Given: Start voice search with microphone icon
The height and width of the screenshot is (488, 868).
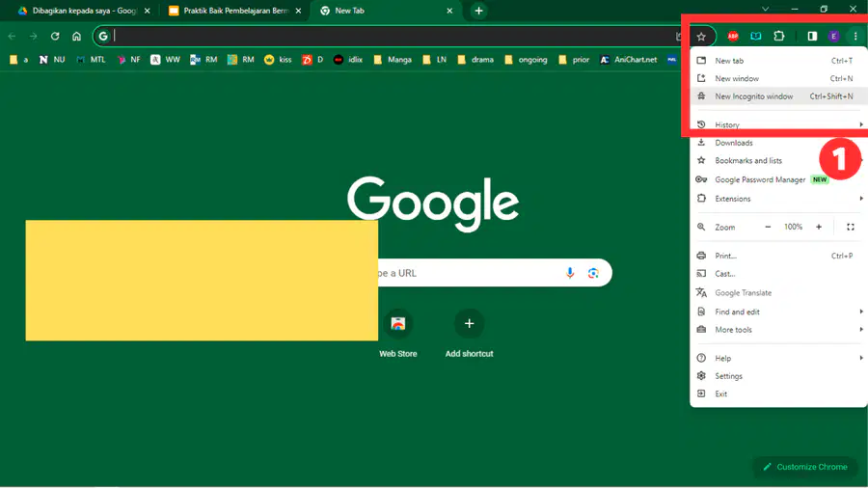Looking at the screenshot, I should pos(570,273).
